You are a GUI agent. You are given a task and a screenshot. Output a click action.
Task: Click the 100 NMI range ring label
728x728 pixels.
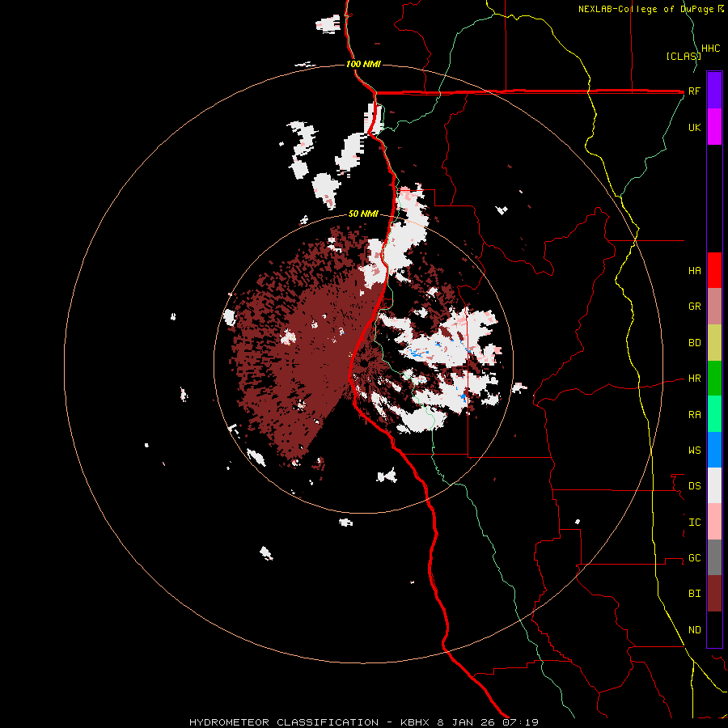pos(363,64)
